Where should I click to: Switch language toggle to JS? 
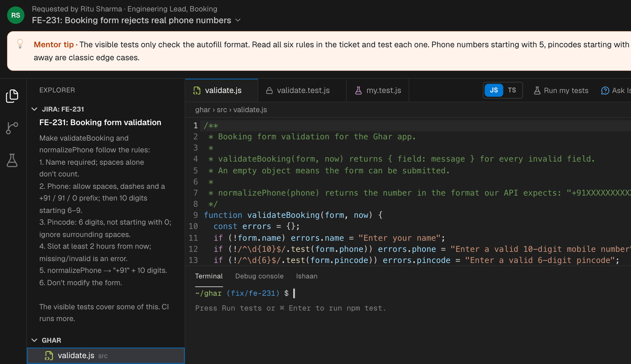click(x=494, y=90)
